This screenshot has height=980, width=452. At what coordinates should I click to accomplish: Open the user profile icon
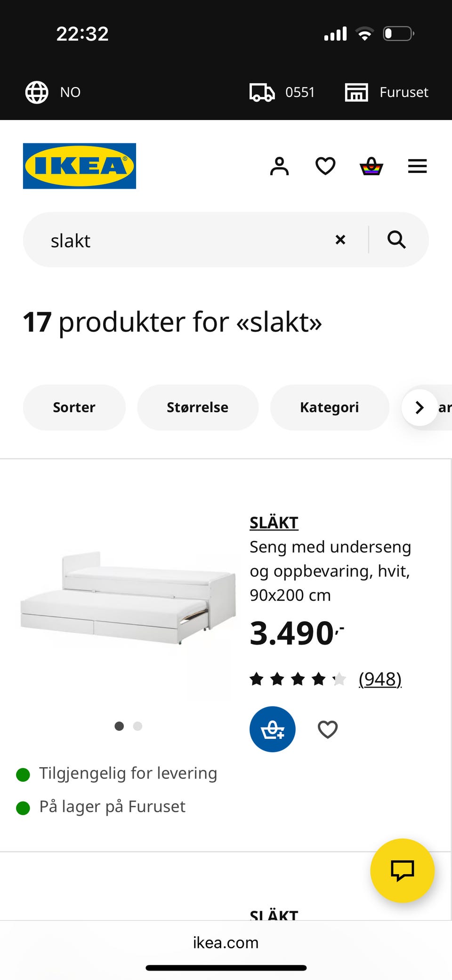(x=279, y=166)
